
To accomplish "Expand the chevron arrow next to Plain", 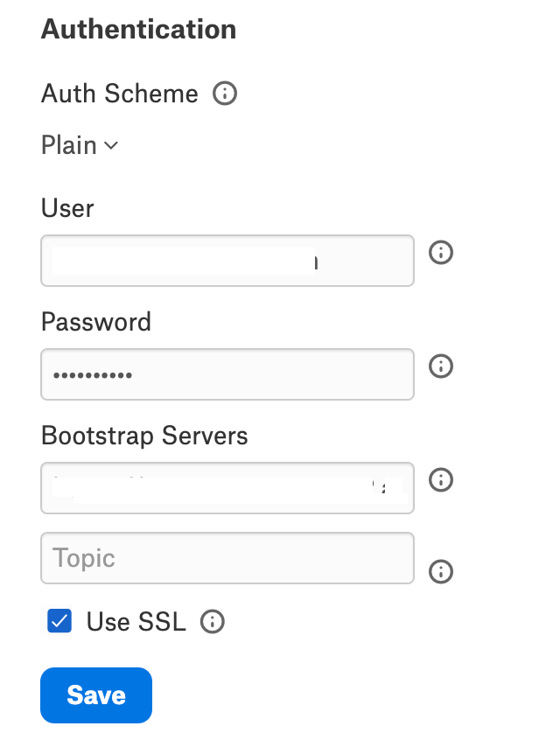I will pyautogui.click(x=111, y=145).
